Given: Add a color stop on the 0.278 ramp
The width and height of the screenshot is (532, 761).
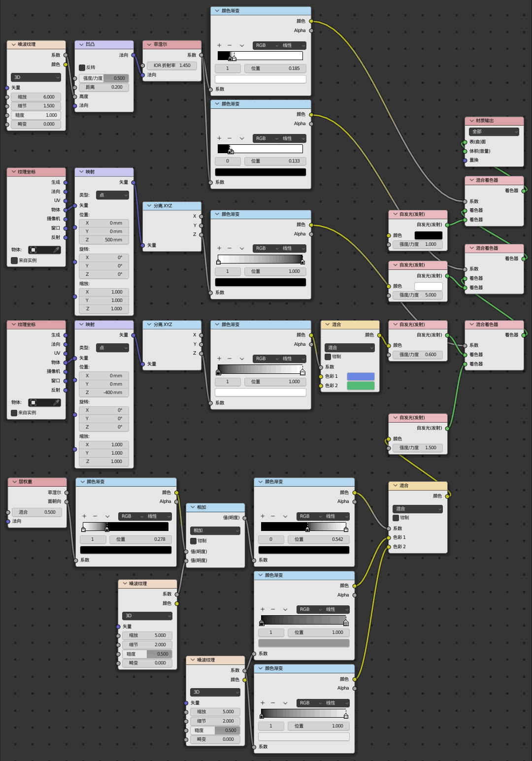Looking at the screenshot, I should pos(84,516).
